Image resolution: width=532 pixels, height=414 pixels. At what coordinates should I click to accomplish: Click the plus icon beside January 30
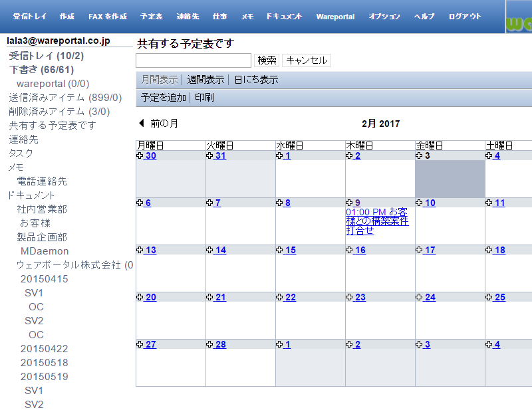[140, 155]
